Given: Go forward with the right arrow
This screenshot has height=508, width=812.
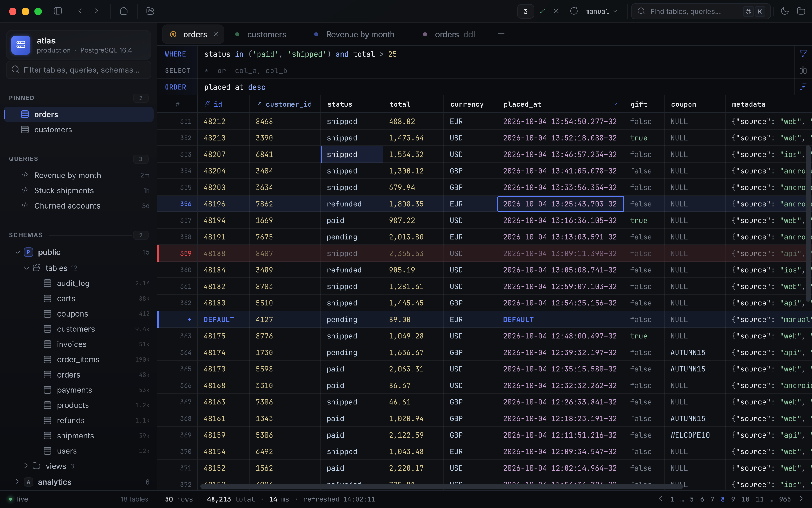Looking at the screenshot, I should 97,11.
